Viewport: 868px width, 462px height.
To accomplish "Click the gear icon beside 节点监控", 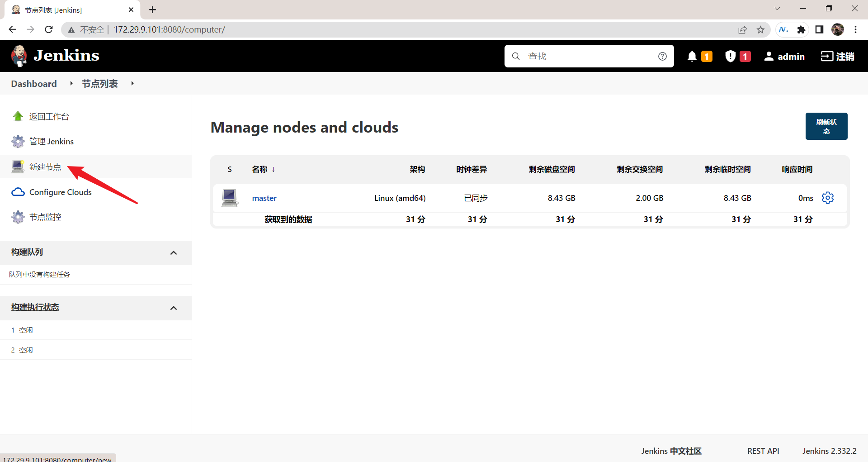I will (x=18, y=217).
